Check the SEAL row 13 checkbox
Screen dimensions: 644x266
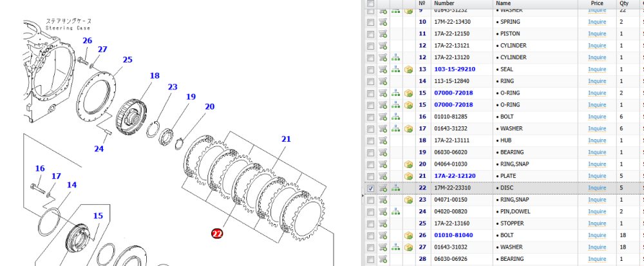[370, 70]
